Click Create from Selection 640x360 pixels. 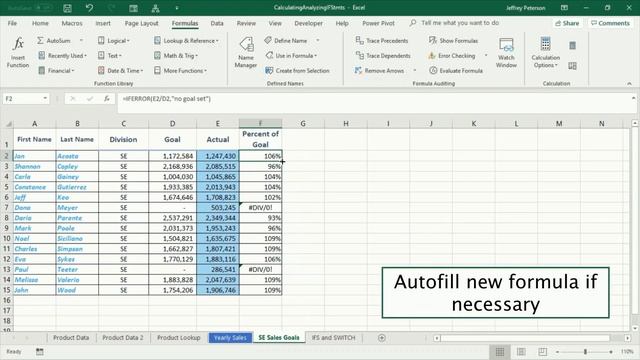coord(298,71)
